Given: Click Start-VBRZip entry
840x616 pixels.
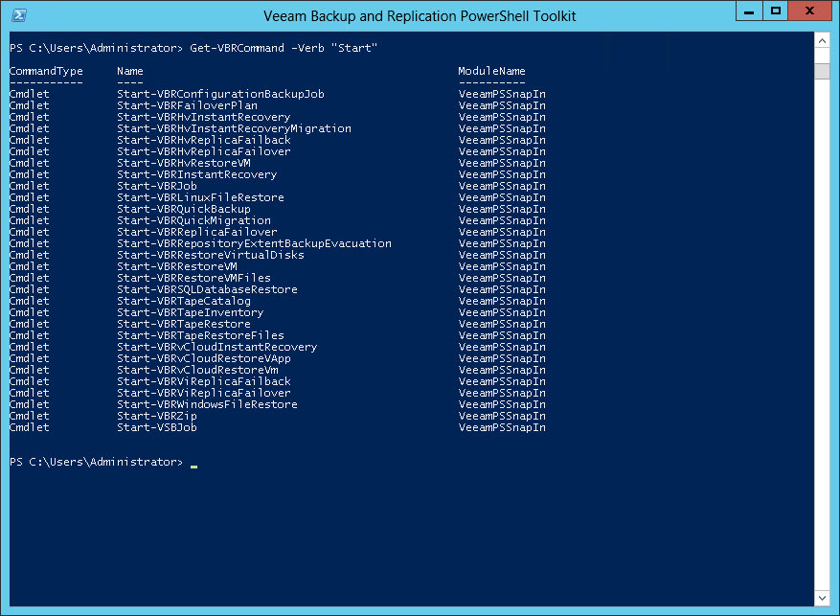Looking at the screenshot, I should point(157,416).
